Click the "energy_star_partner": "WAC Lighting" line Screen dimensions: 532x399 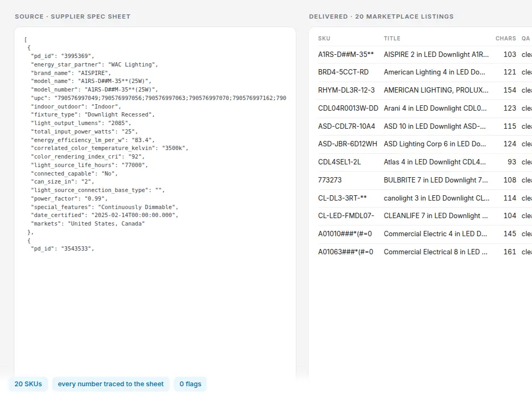[x=94, y=64]
